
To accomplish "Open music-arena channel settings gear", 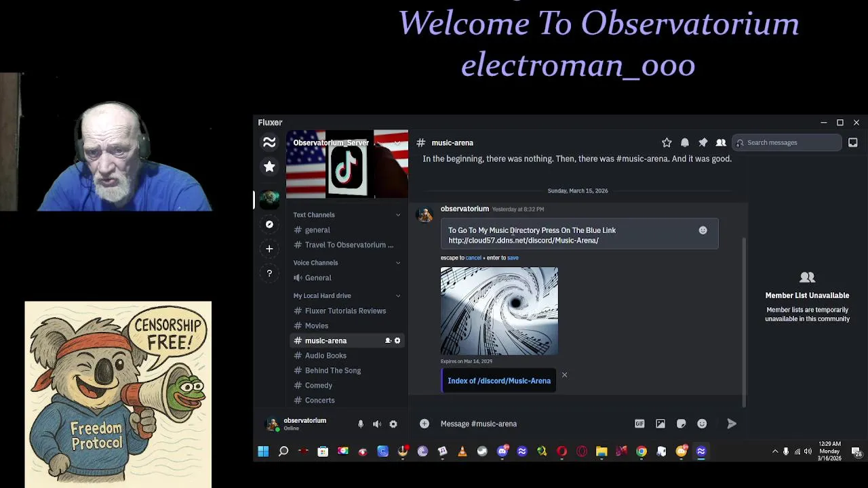I will pos(397,341).
